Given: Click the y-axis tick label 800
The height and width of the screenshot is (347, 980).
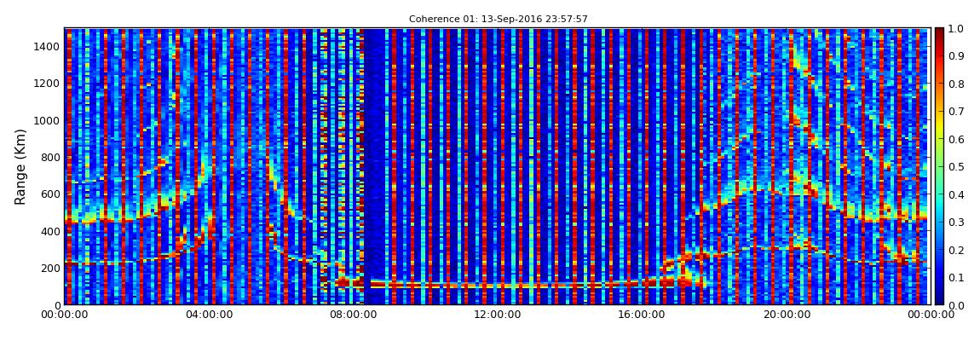Looking at the screenshot, I should [50, 157].
